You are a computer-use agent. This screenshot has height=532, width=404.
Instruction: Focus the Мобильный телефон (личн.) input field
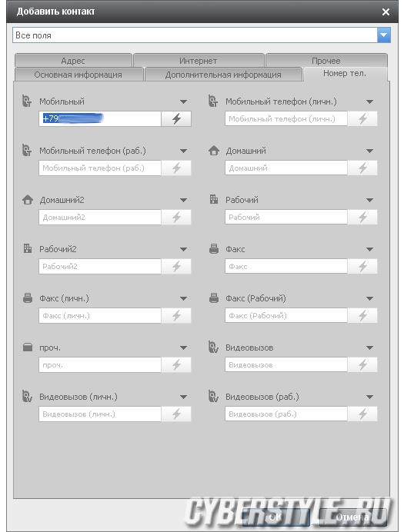(286, 118)
